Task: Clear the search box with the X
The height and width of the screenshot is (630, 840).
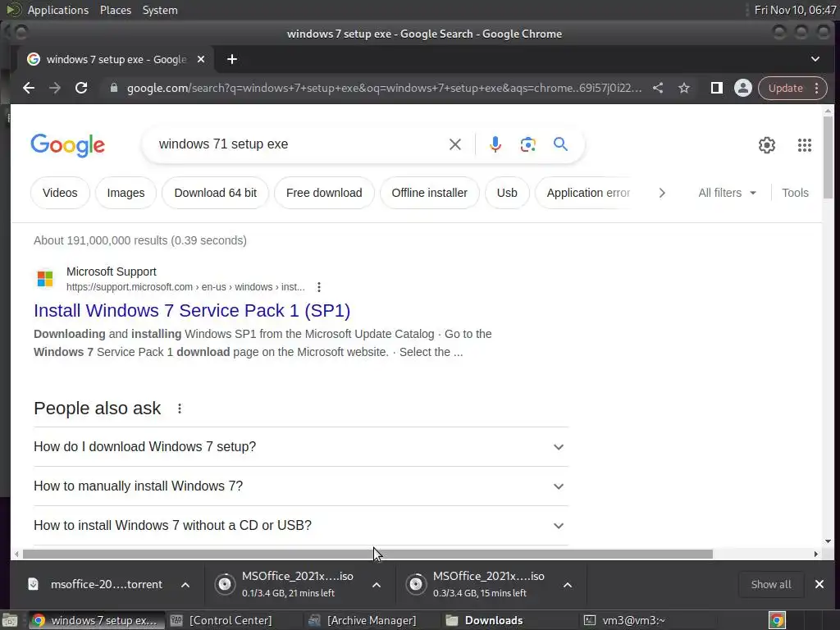Action: (x=454, y=144)
